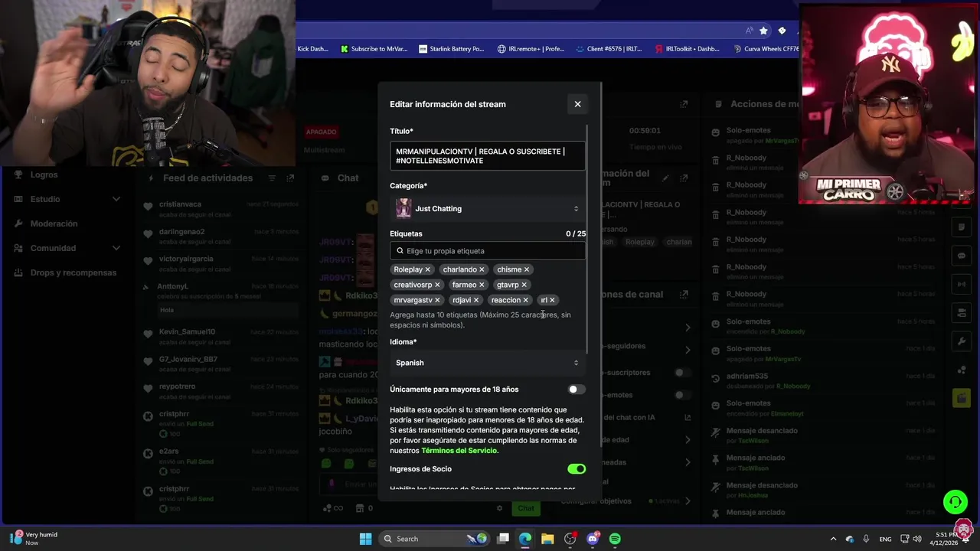The height and width of the screenshot is (551, 980).
Task: Open Client #6576 IRLT bookmark
Action: point(609,49)
